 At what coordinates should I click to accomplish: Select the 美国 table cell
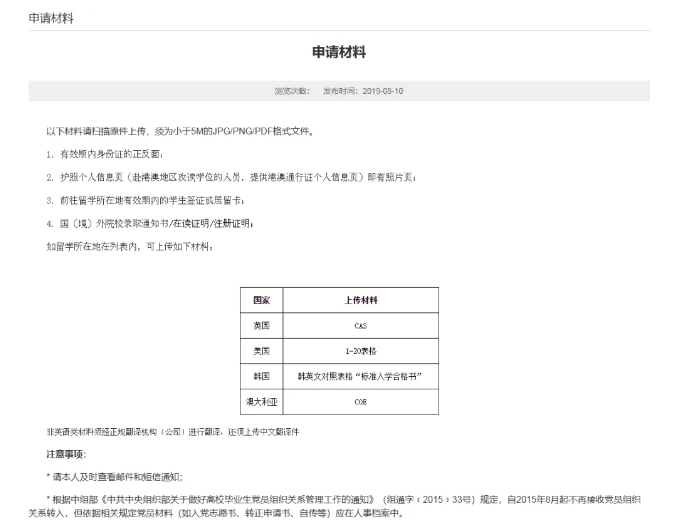click(262, 350)
